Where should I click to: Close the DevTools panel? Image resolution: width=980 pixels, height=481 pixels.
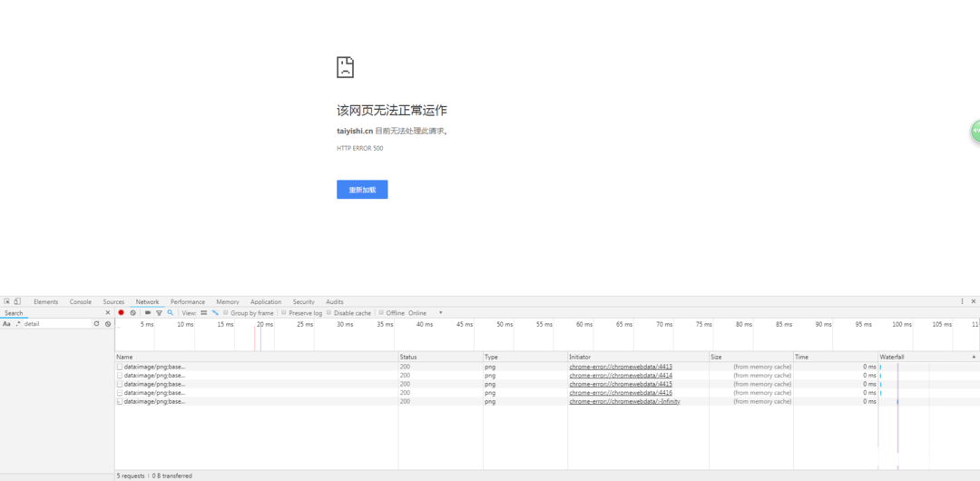[x=973, y=301]
